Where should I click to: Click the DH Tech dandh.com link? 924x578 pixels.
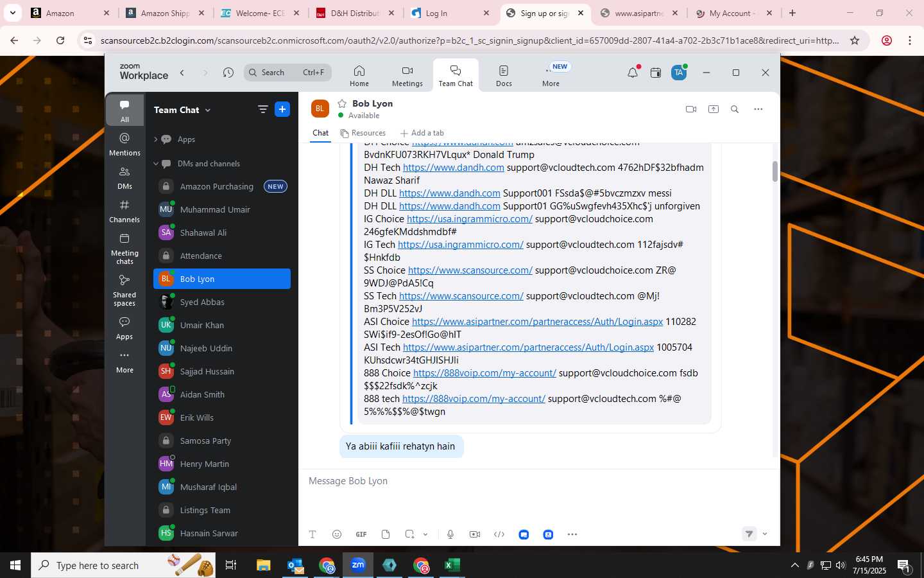[454, 168]
